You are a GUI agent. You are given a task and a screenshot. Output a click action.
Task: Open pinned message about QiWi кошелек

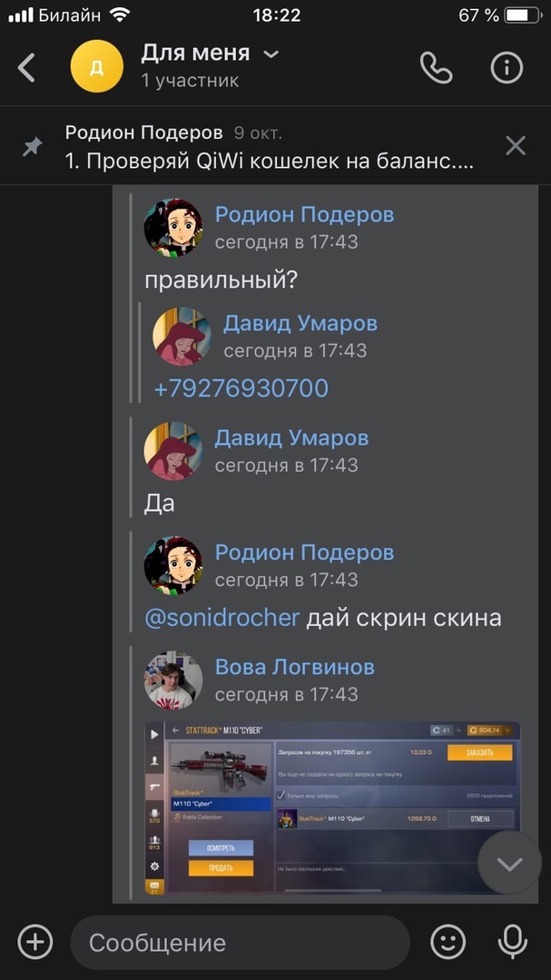269,147
